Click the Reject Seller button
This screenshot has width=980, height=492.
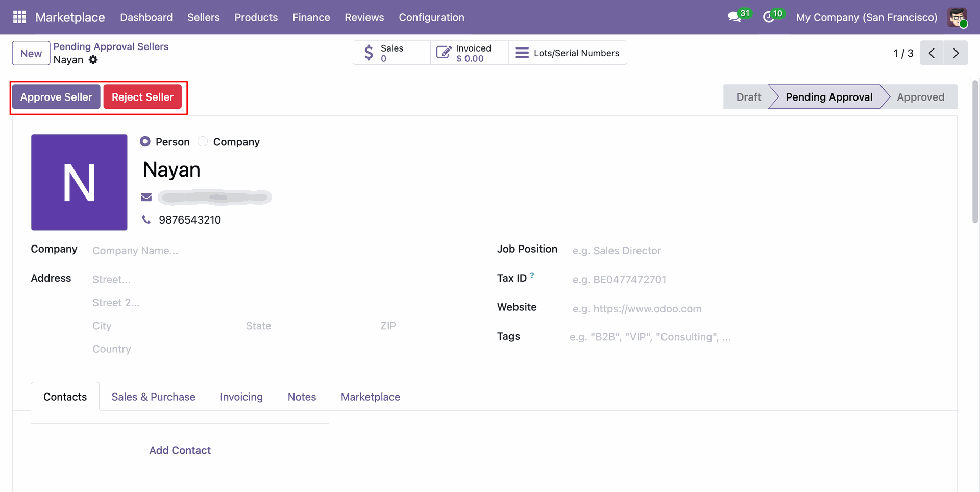tap(142, 97)
